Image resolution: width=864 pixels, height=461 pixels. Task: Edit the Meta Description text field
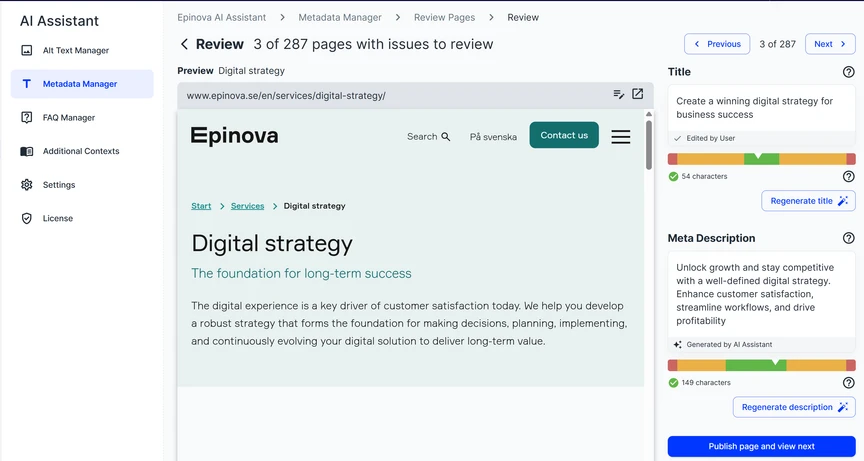[762, 294]
